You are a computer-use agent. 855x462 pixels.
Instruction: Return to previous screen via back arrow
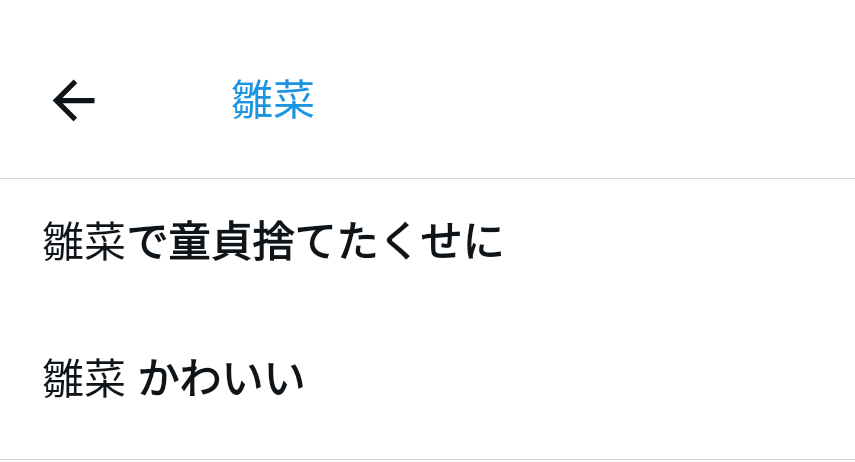(x=74, y=100)
